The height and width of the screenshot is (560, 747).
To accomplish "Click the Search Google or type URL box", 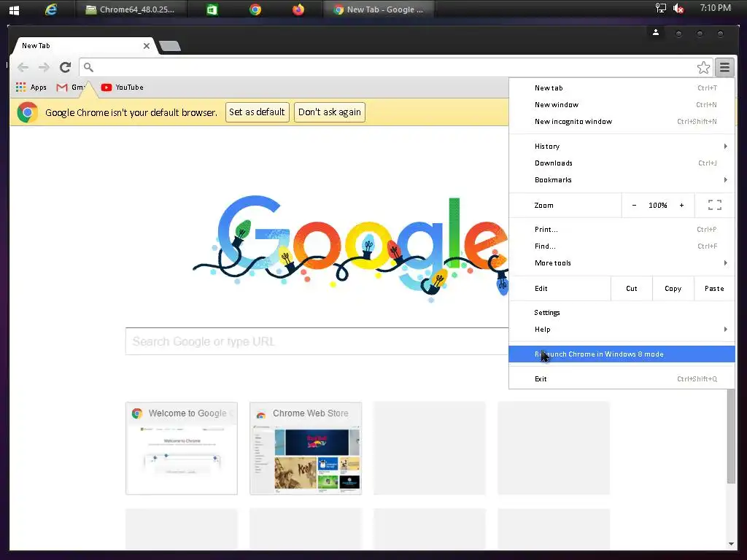I will pyautogui.click(x=317, y=341).
